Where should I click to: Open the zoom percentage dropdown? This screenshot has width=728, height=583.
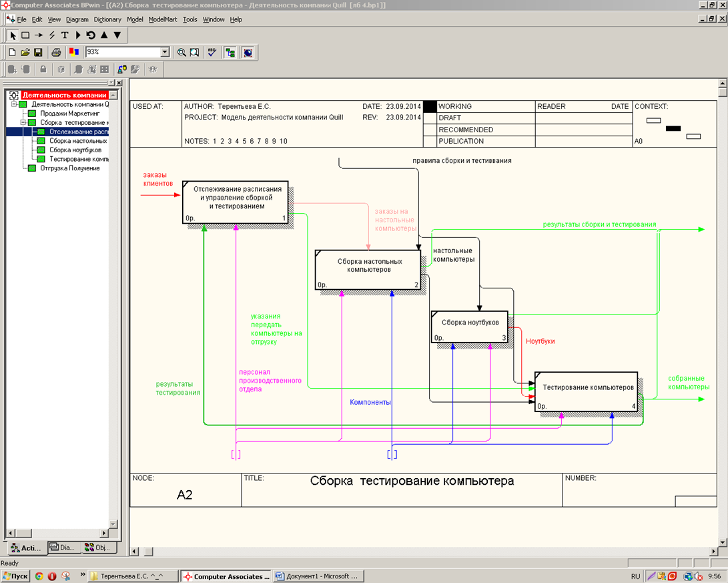[x=165, y=52]
